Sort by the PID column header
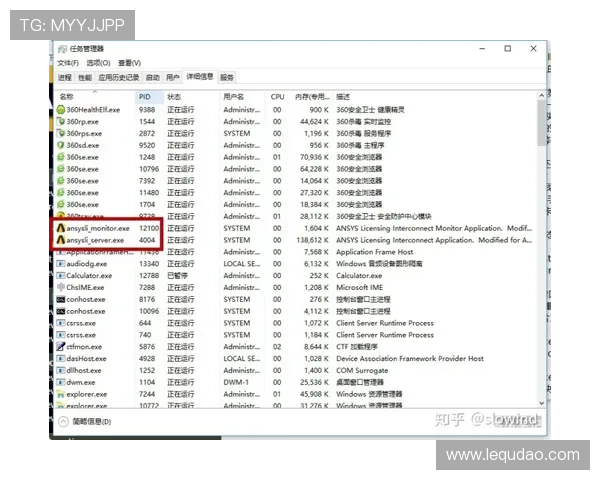 click(x=149, y=97)
